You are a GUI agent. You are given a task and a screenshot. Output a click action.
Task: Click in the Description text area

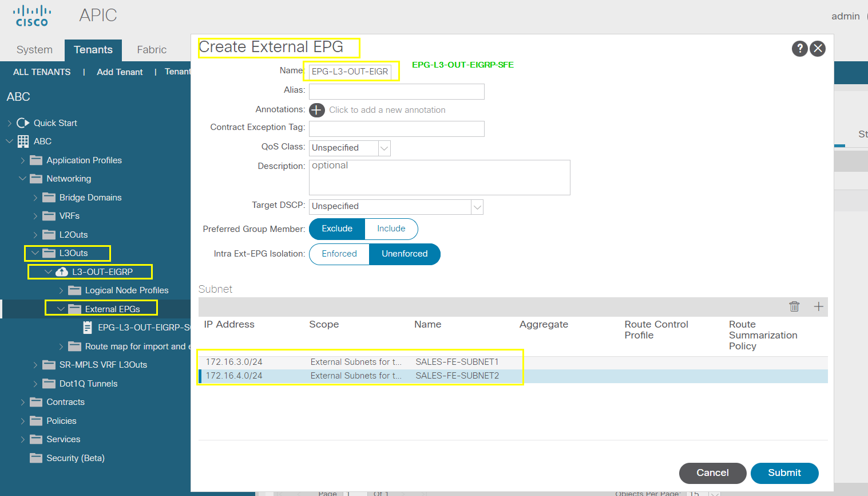tap(439, 178)
